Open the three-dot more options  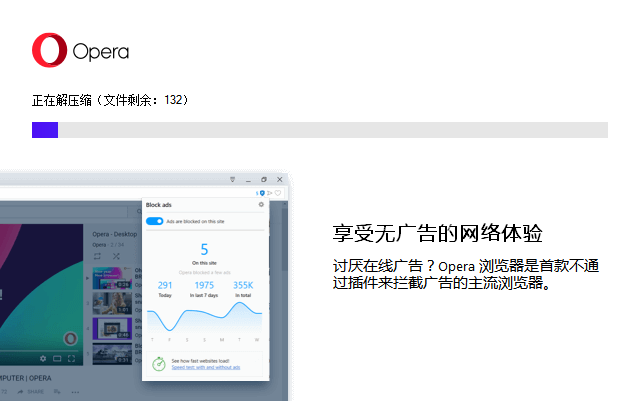[75, 392]
